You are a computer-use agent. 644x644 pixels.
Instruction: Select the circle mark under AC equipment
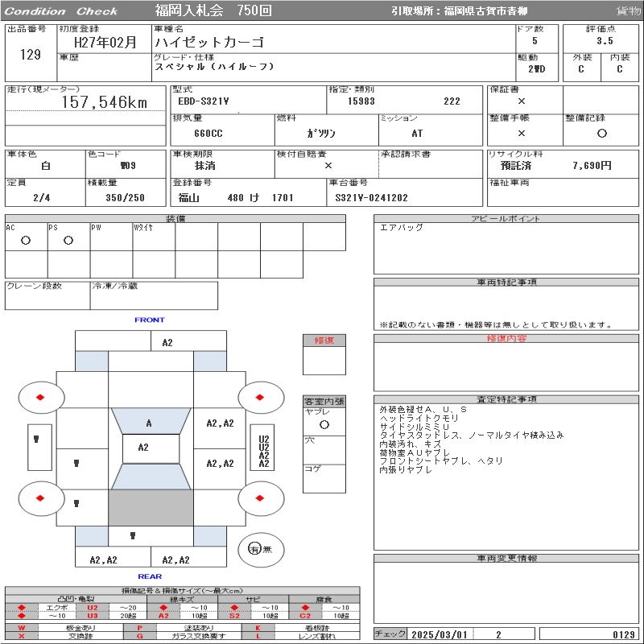[26, 240]
